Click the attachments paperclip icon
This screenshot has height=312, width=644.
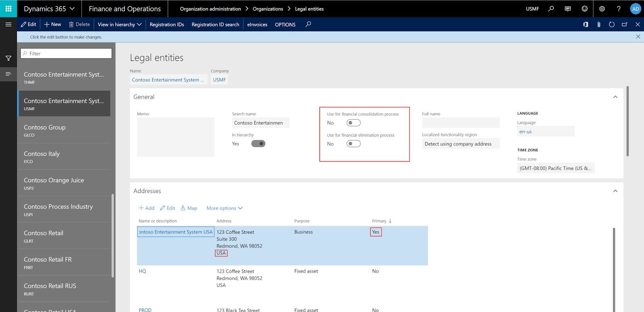pyautogui.click(x=599, y=25)
